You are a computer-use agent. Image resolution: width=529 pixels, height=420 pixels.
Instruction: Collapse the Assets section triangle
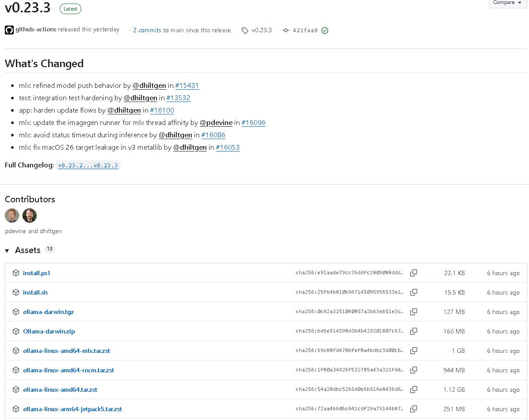pos(7,250)
